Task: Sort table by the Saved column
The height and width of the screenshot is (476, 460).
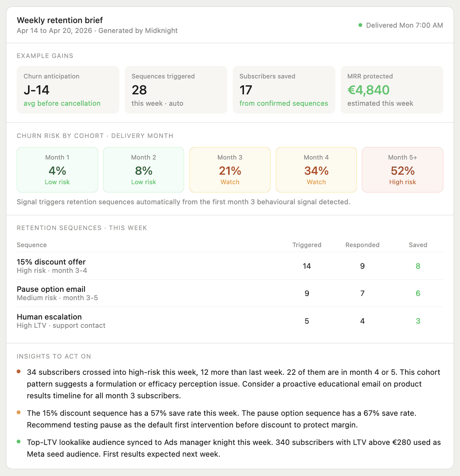Action: [418, 245]
